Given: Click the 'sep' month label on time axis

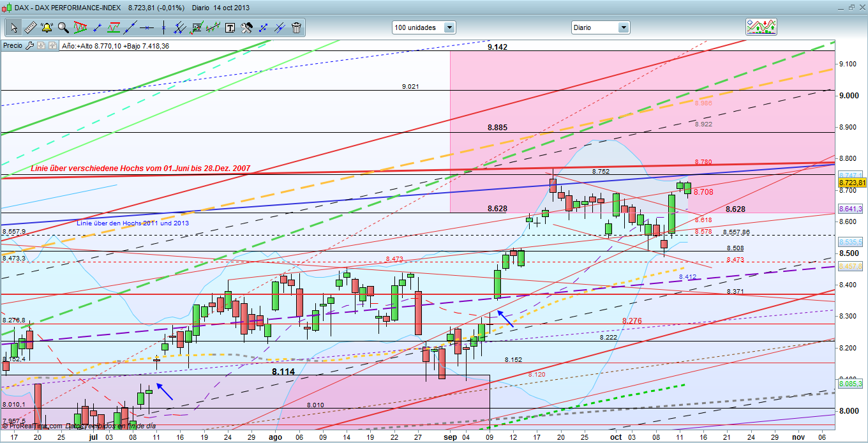Looking at the screenshot, I should 451,437.
